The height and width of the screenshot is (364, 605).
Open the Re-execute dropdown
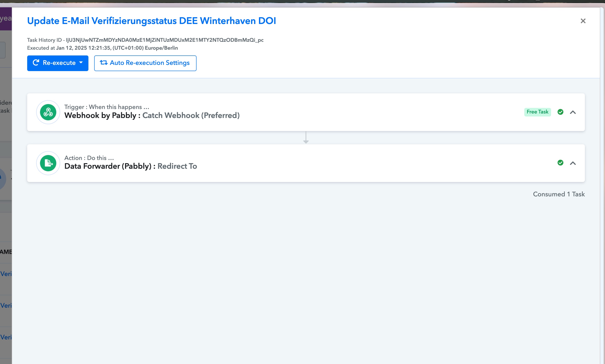point(58,63)
